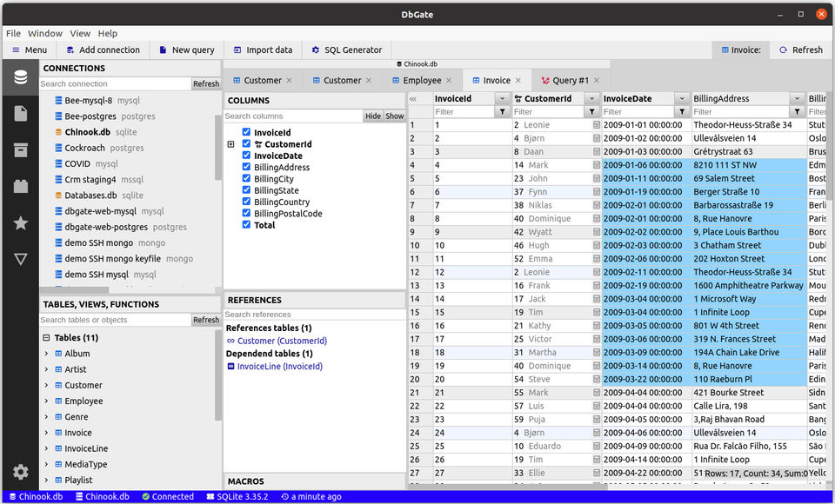This screenshot has width=835, height=504.
Task: Uncheck the BillingCity column checkbox
Action: [247, 179]
